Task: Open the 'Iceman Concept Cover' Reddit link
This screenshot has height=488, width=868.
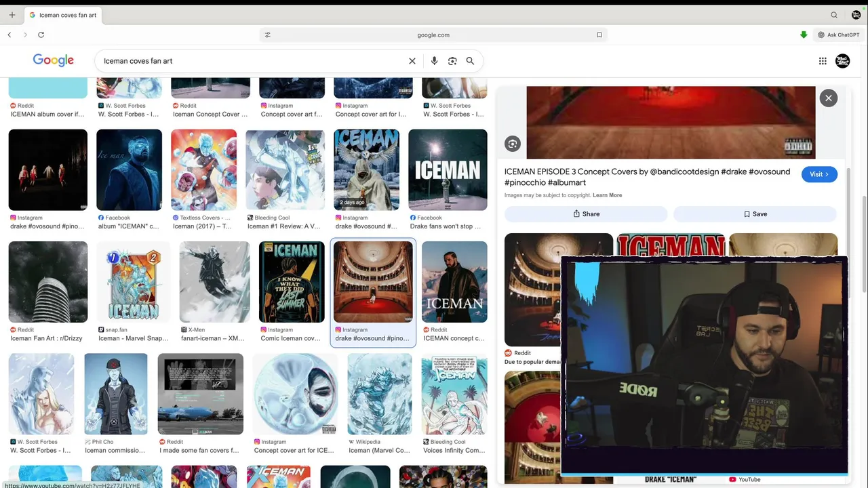Action: tap(210, 114)
